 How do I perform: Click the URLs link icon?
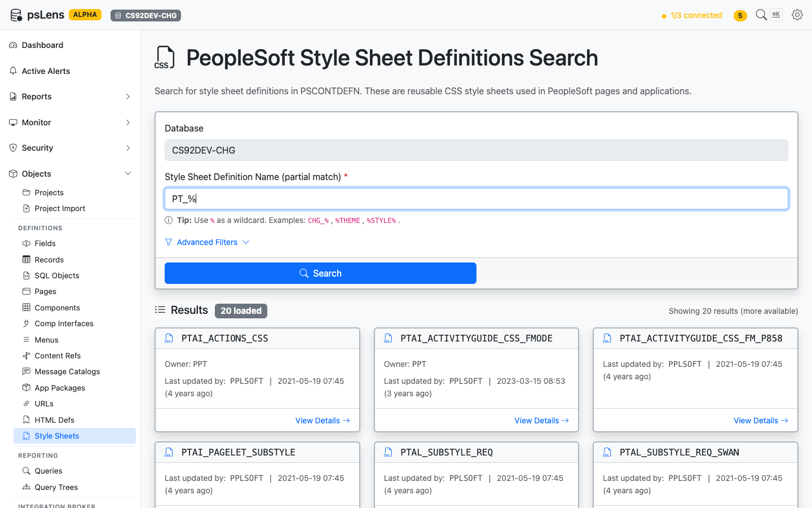coord(27,404)
